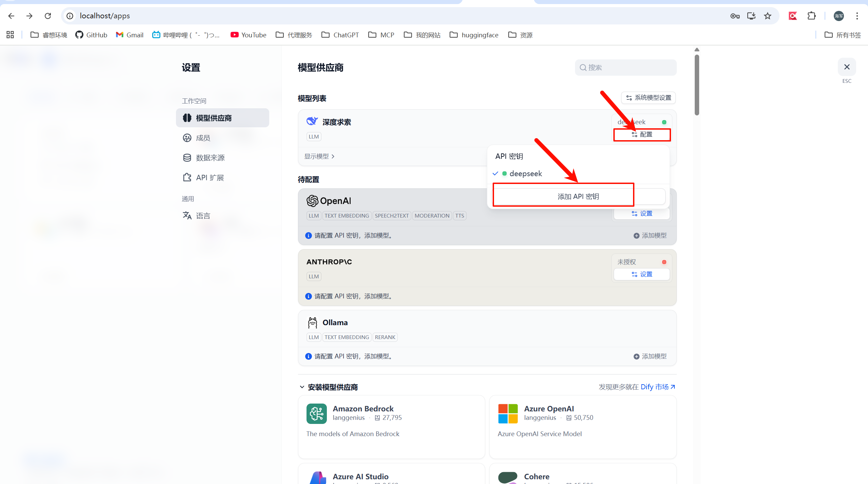The height and width of the screenshot is (484, 868).
Task: Click the green deepseek status indicator
Action: (x=664, y=122)
